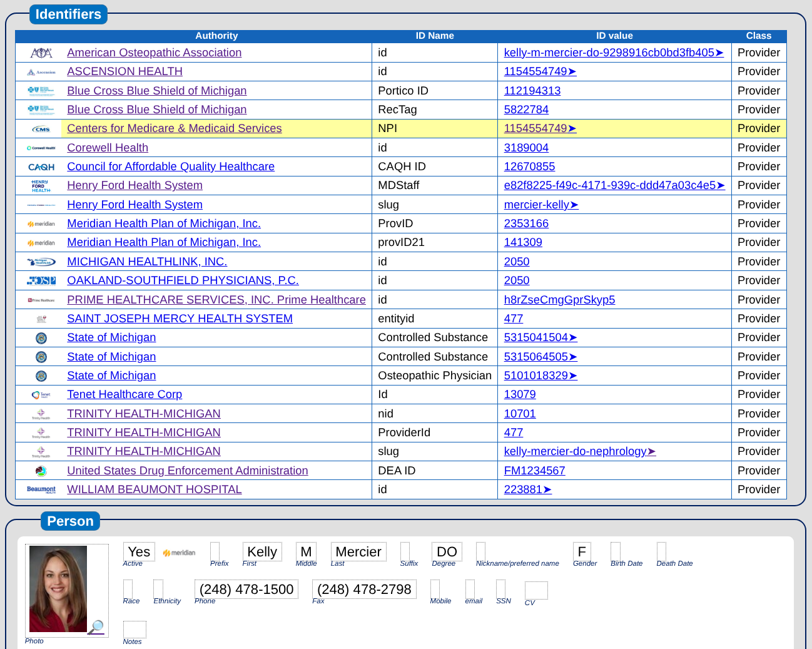Open the American Osteopathic Association link
This screenshot has height=649, width=812.
click(x=155, y=53)
